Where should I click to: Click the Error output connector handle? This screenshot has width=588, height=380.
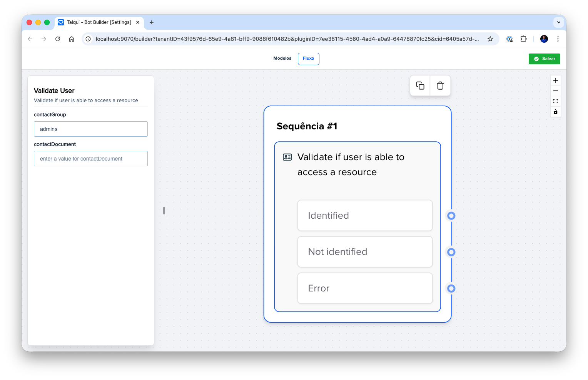click(451, 288)
